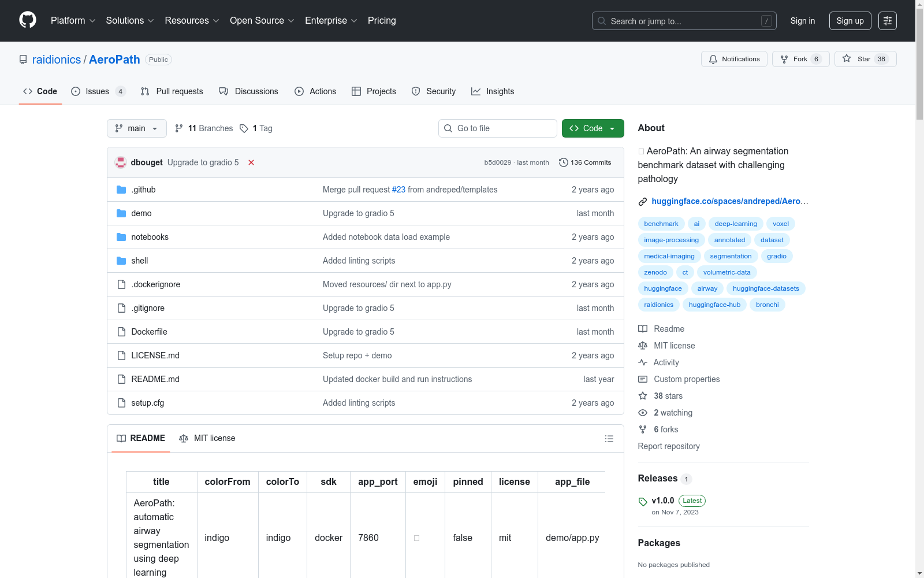Click the eye icon beside 2 watching
Image resolution: width=924 pixels, height=578 pixels.
643,413
